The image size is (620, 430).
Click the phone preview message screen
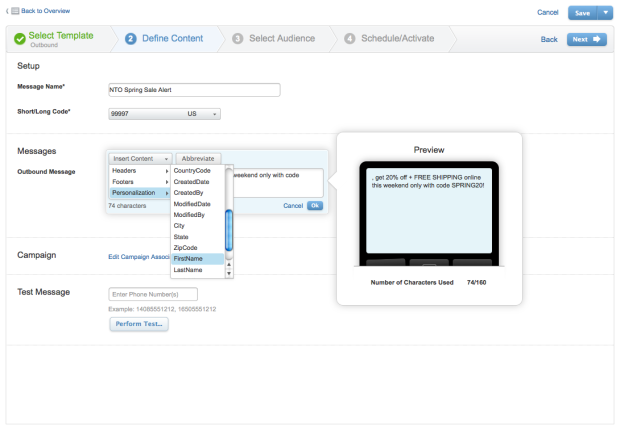[429, 210]
